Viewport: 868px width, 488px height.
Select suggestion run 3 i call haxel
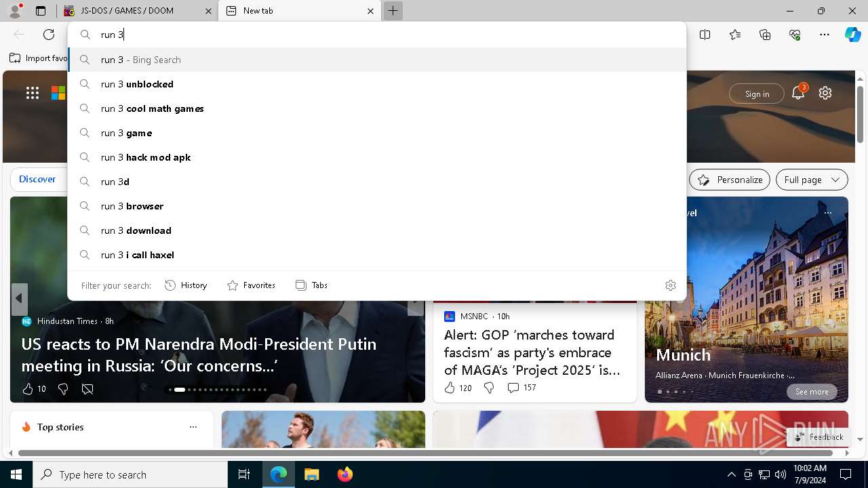(377, 255)
